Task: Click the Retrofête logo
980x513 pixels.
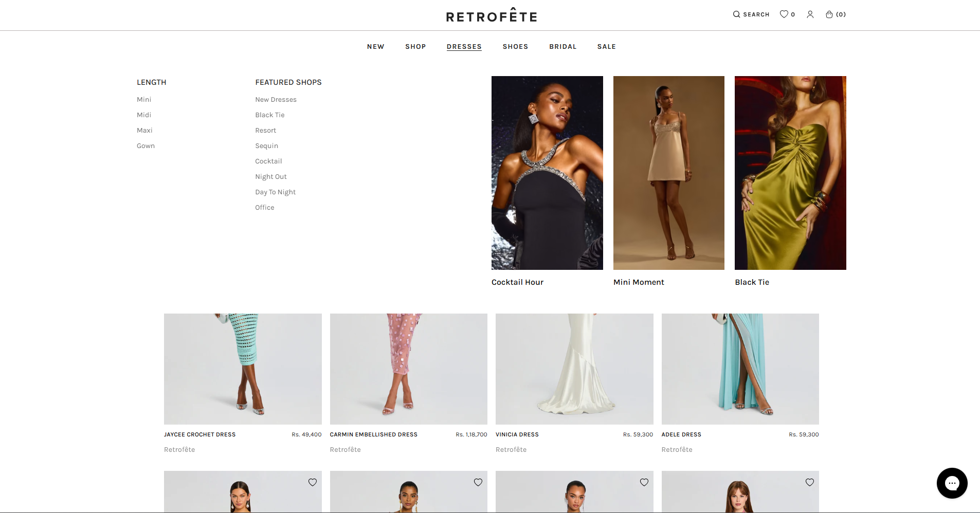Action: (492, 15)
